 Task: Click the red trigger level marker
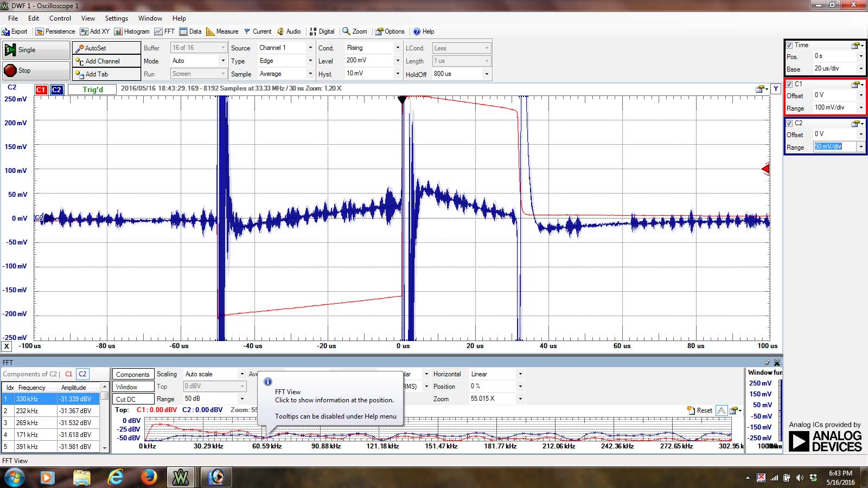(x=765, y=169)
